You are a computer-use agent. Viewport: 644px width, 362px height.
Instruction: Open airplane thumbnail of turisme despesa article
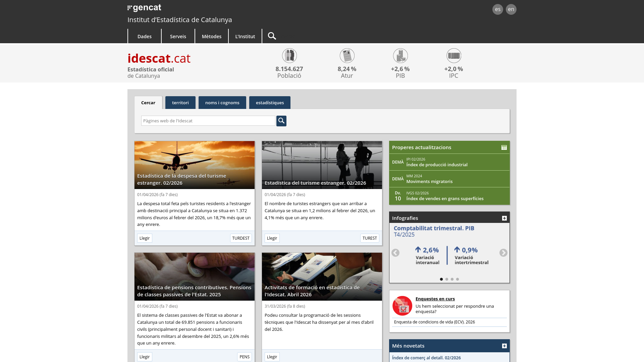[x=195, y=165]
